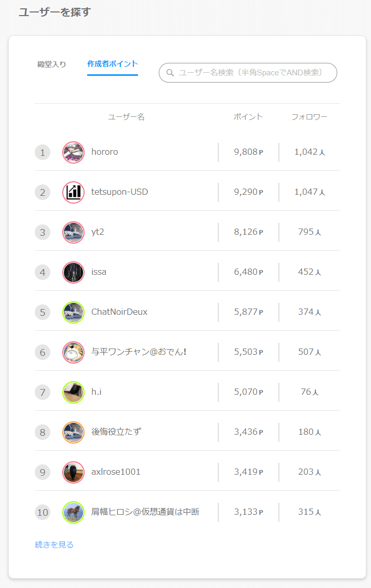Open h.i's avatar picture

[73, 392]
